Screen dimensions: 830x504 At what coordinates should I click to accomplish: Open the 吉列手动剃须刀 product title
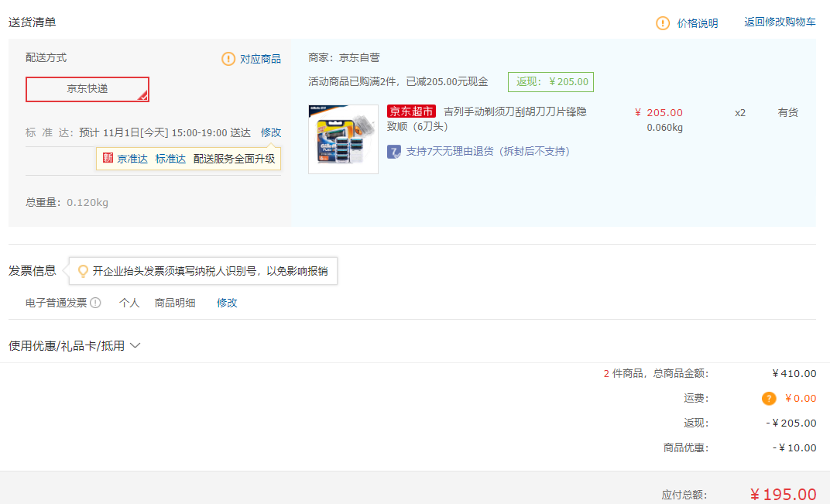point(487,119)
